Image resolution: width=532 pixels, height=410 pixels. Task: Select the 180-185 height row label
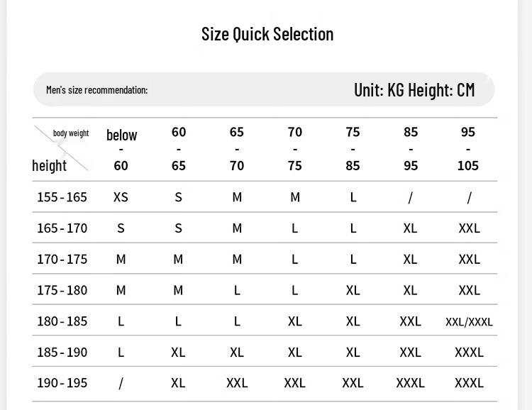pyautogui.click(x=62, y=321)
